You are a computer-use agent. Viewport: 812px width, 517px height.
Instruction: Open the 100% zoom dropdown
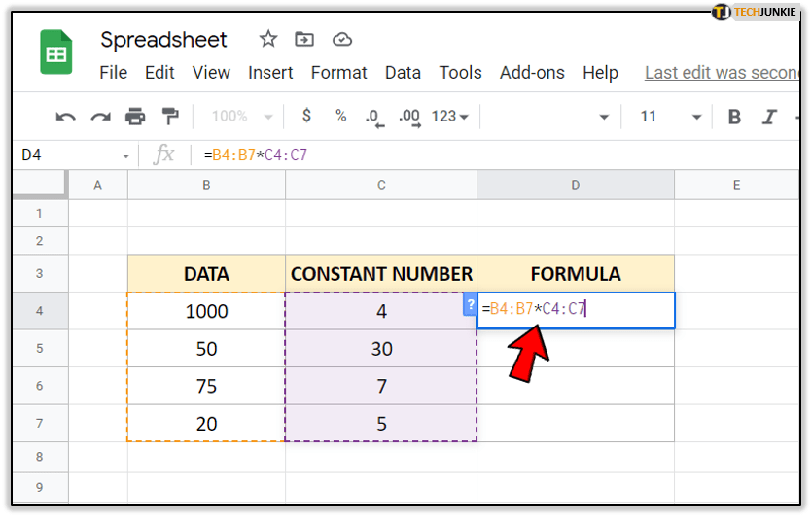[x=240, y=117]
